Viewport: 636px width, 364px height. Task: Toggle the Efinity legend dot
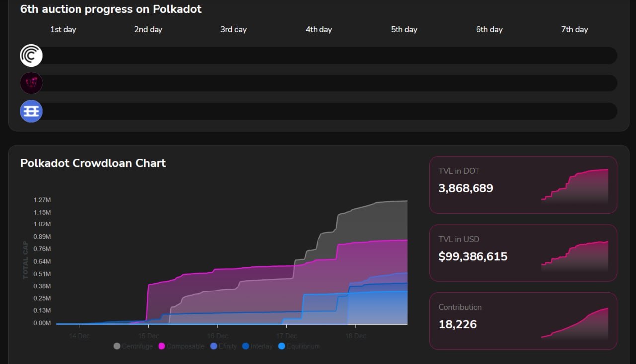(213, 346)
